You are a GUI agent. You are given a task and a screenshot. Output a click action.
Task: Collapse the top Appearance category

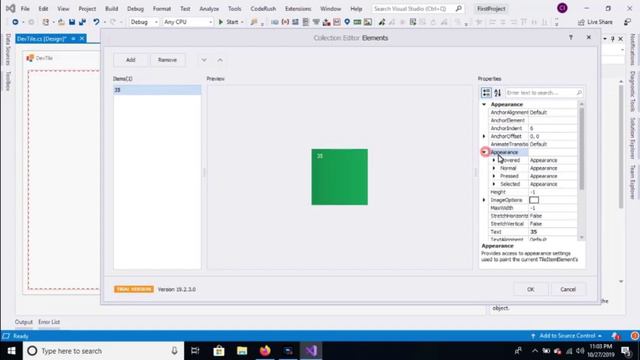click(484, 104)
